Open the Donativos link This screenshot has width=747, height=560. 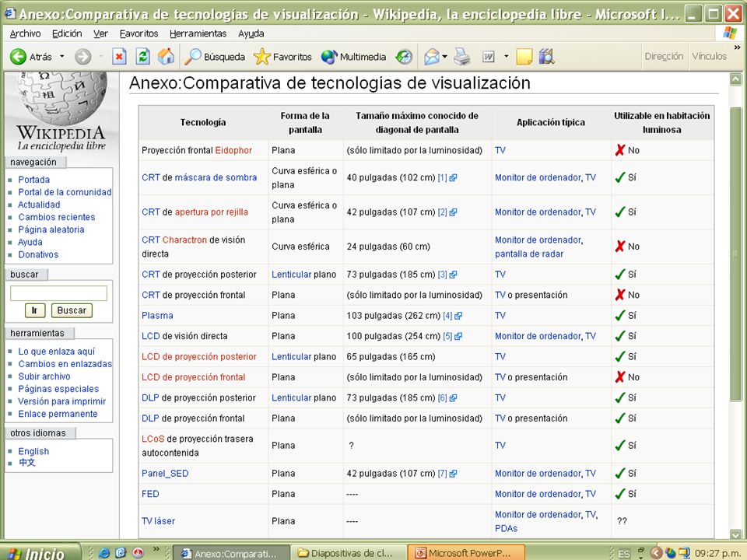tap(38, 254)
